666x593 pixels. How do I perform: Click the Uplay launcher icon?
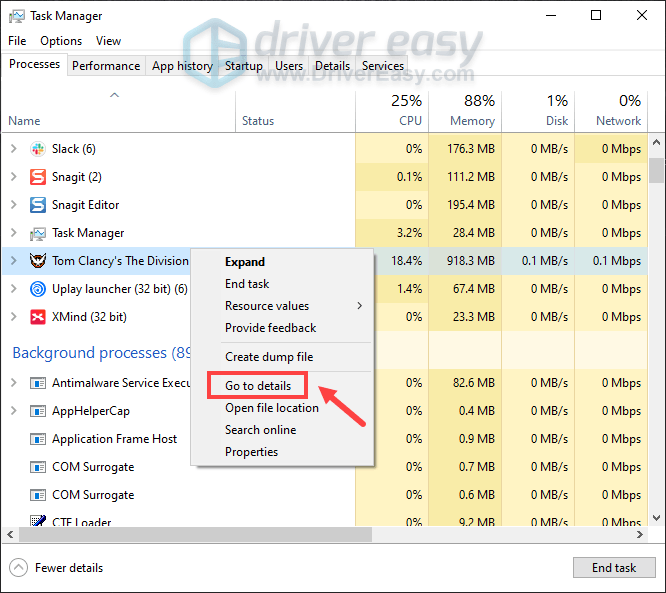[38, 289]
